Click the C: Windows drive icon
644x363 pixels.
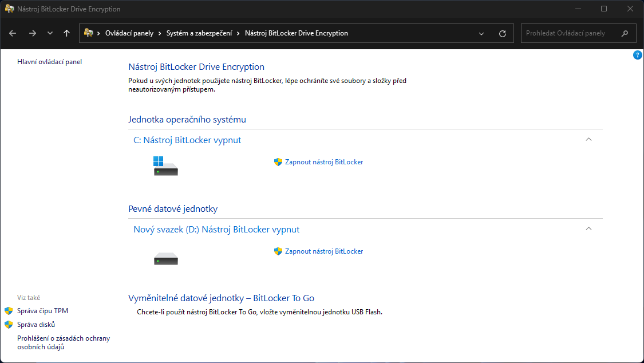(165, 166)
